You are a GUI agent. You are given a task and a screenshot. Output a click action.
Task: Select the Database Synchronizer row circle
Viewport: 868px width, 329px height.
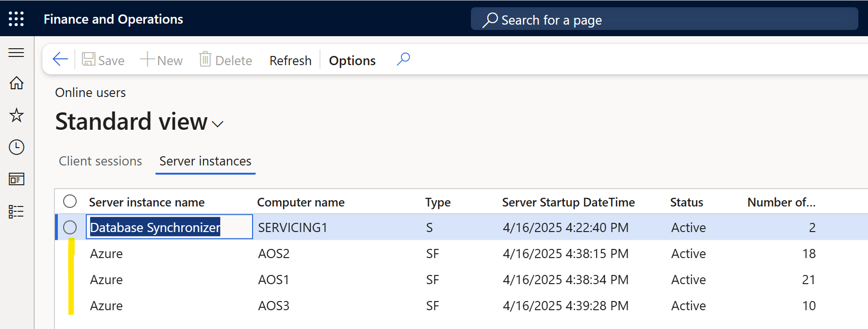70,227
